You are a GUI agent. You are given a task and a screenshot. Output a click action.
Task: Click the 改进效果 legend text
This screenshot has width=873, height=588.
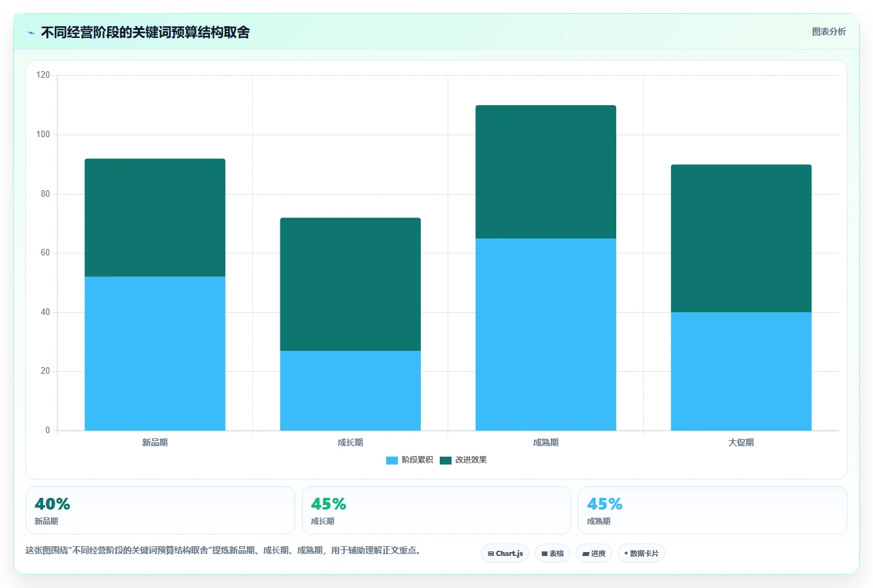(471, 460)
